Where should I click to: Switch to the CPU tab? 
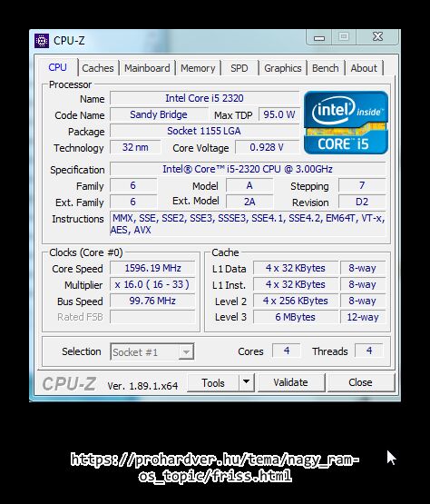coord(58,67)
